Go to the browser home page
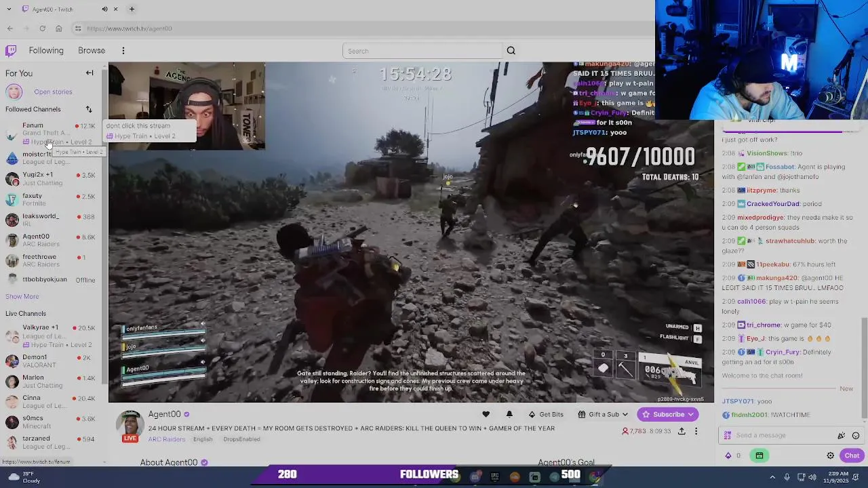The width and height of the screenshot is (868, 488). [x=59, y=28]
